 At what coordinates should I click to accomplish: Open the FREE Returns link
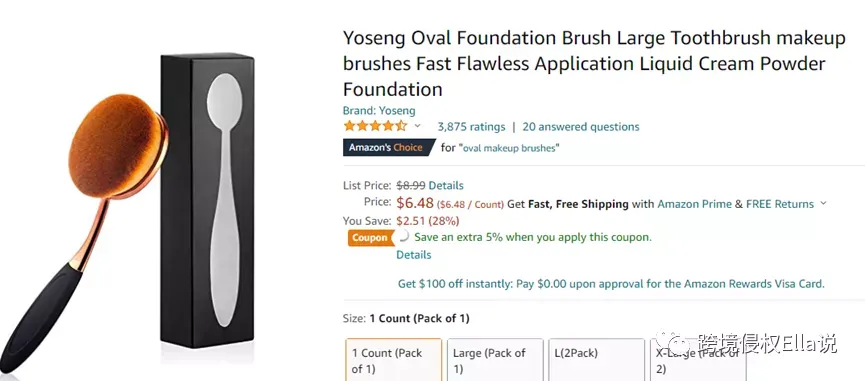pyautogui.click(x=780, y=204)
